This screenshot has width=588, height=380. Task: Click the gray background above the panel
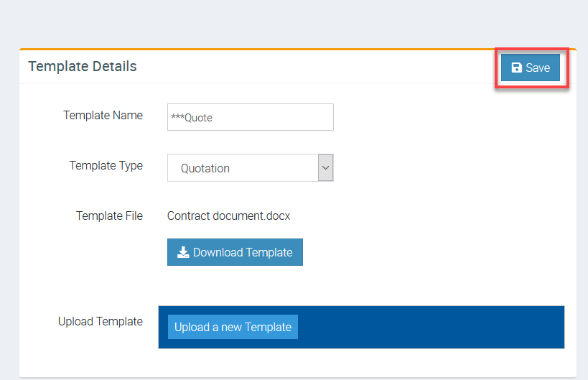(287, 22)
